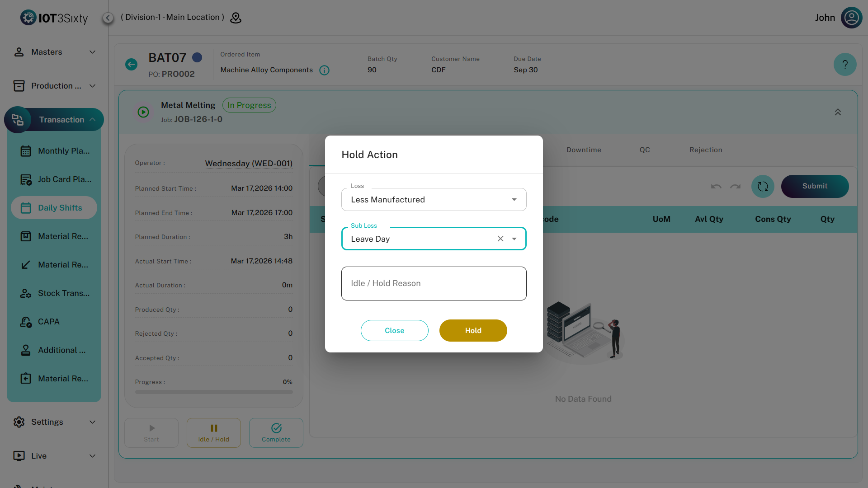Open the Sub Loss dropdown arrow

(514, 239)
